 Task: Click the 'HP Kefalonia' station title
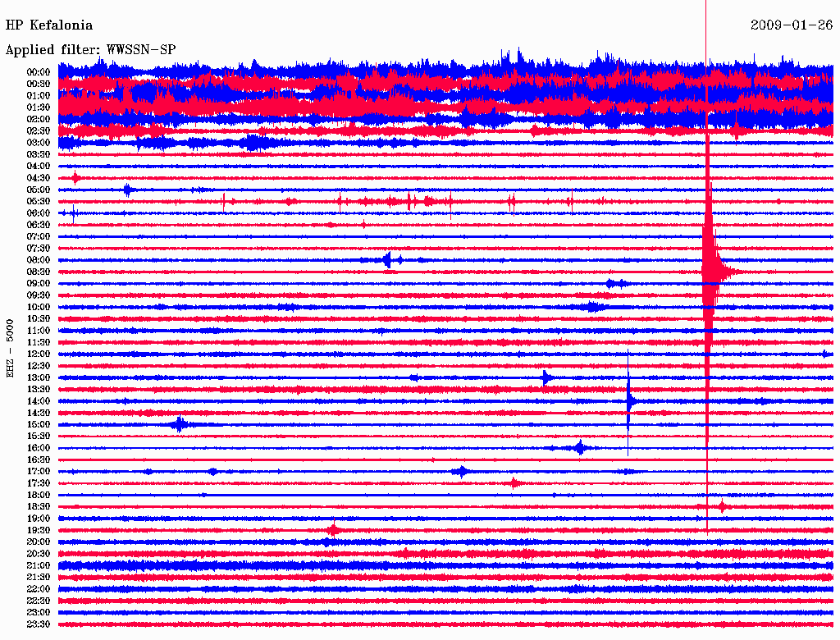pyautogui.click(x=48, y=25)
